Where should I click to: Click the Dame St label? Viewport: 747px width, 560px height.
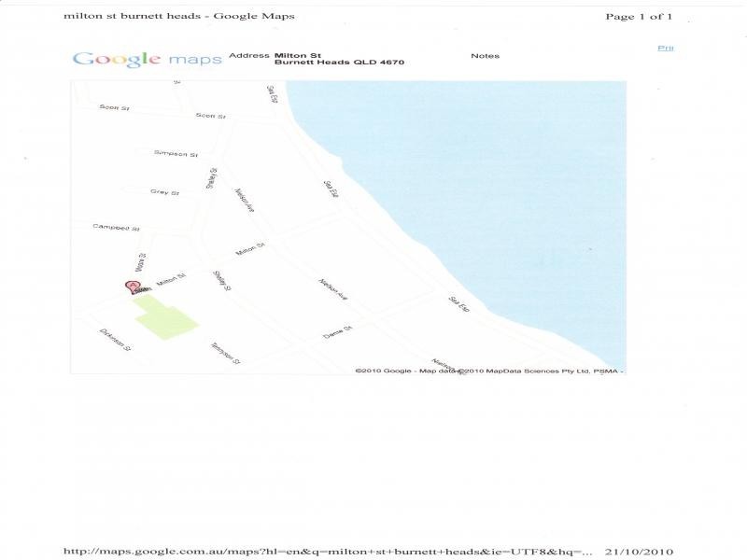pyautogui.click(x=336, y=332)
